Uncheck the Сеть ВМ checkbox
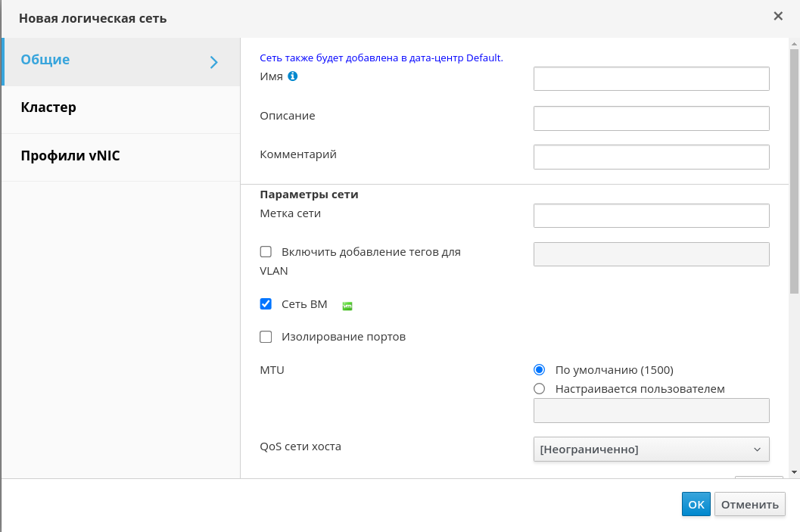This screenshot has width=800, height=532. tap(266, 304)
